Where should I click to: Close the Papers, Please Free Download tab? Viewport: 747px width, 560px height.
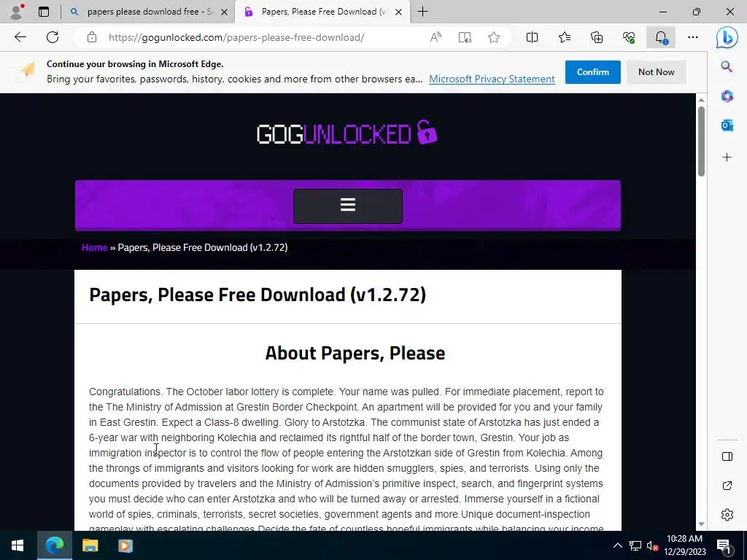(399, 12)
